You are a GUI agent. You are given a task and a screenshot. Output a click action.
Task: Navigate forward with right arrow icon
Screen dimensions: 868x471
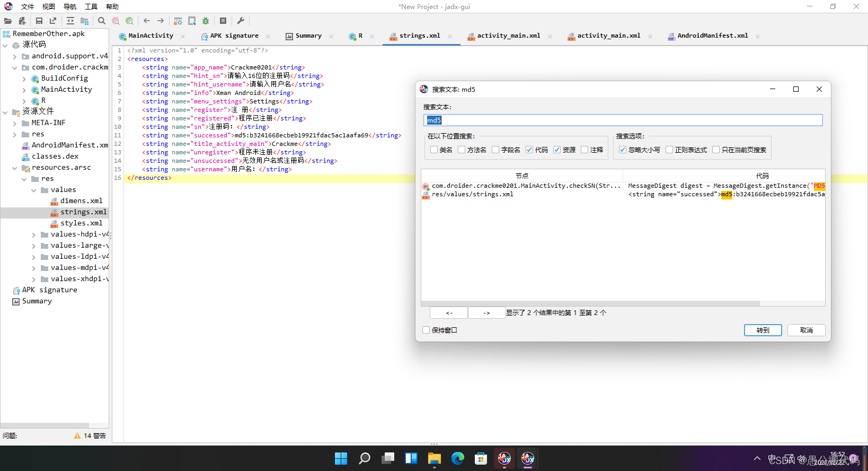coord(161,21)
